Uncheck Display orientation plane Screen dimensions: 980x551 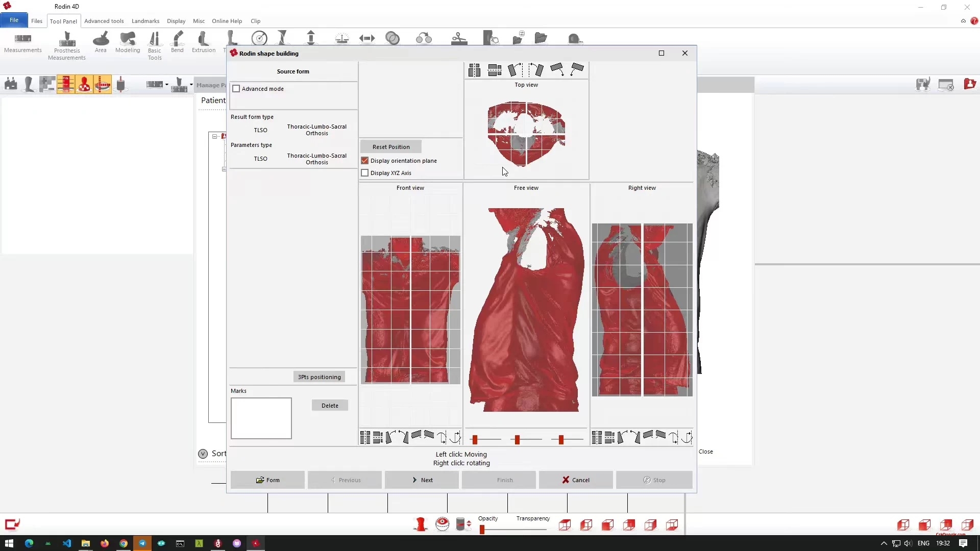365,160
